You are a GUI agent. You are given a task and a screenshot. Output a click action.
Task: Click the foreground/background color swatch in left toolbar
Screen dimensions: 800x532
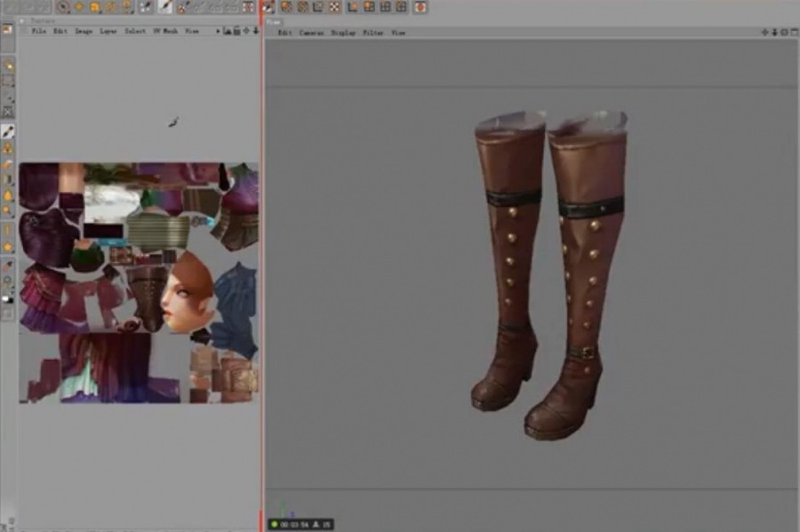[8, 299]
